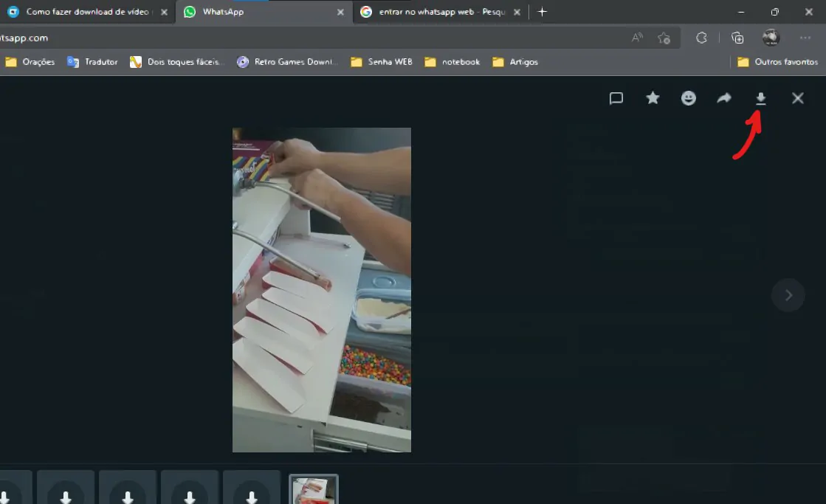Click the WhatsApp logo favicon on the tab
The height and width of the screenshot is (504, 826).
pyautogui.click(x=190, y=12)
